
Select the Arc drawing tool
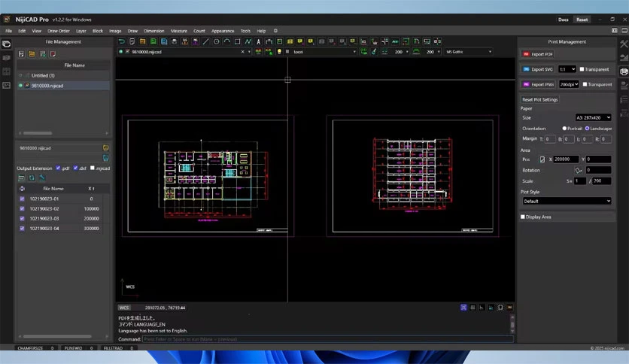[x=226, y=41]
